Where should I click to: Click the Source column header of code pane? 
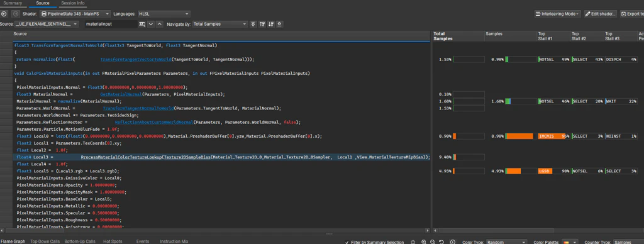tap(20, 34)
